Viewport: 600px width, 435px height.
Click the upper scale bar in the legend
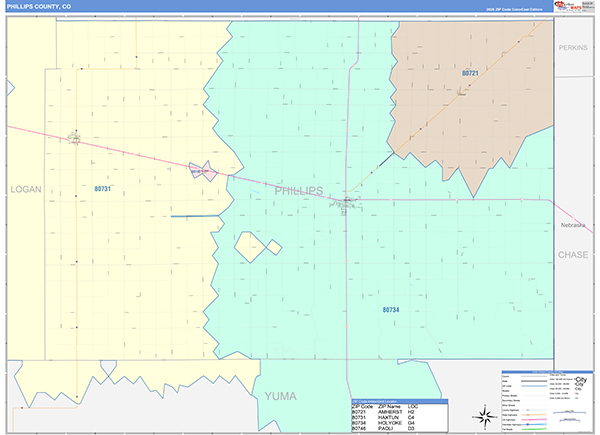pos(570,412)
